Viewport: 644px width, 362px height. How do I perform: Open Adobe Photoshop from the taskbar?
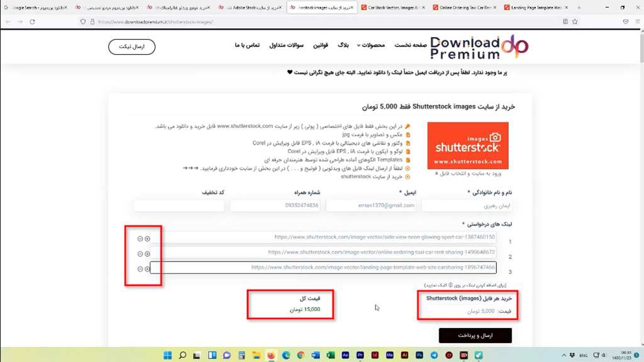(x=419, y=355)
